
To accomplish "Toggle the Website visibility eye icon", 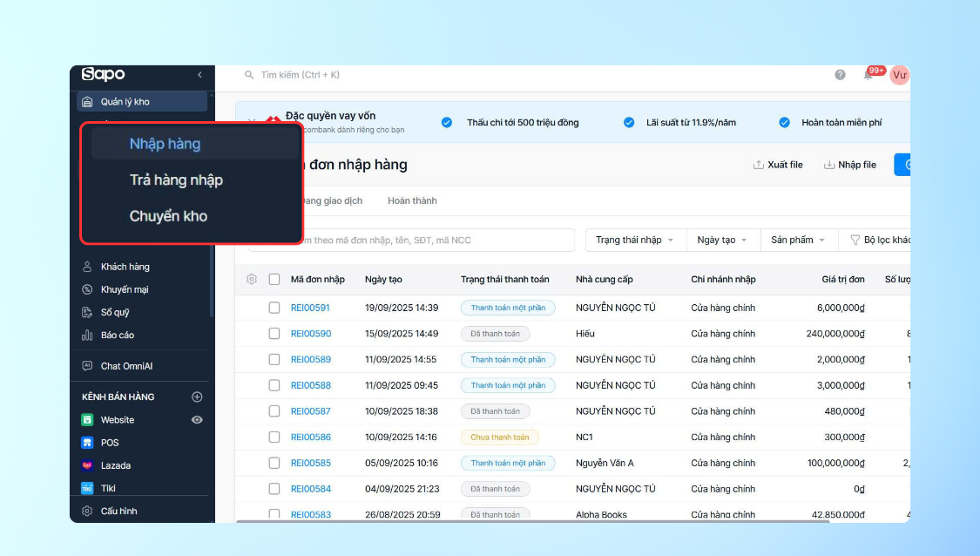I will (x=197, y=420).
